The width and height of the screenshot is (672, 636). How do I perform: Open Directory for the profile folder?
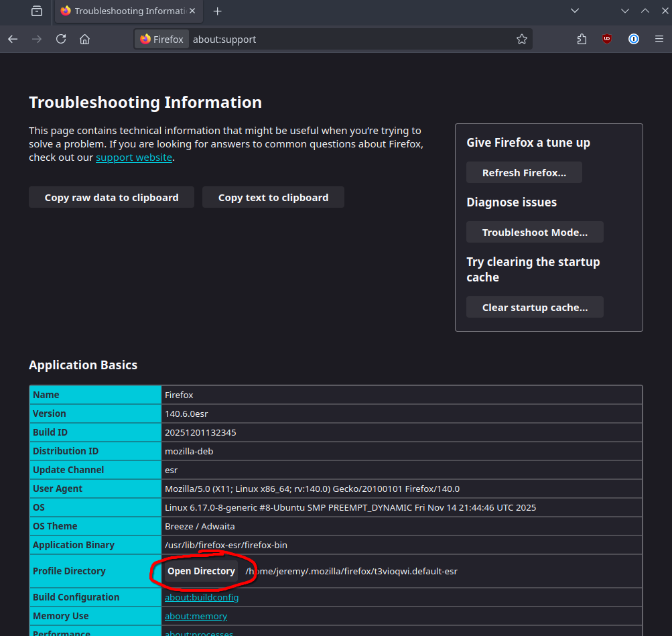point(200,571)
